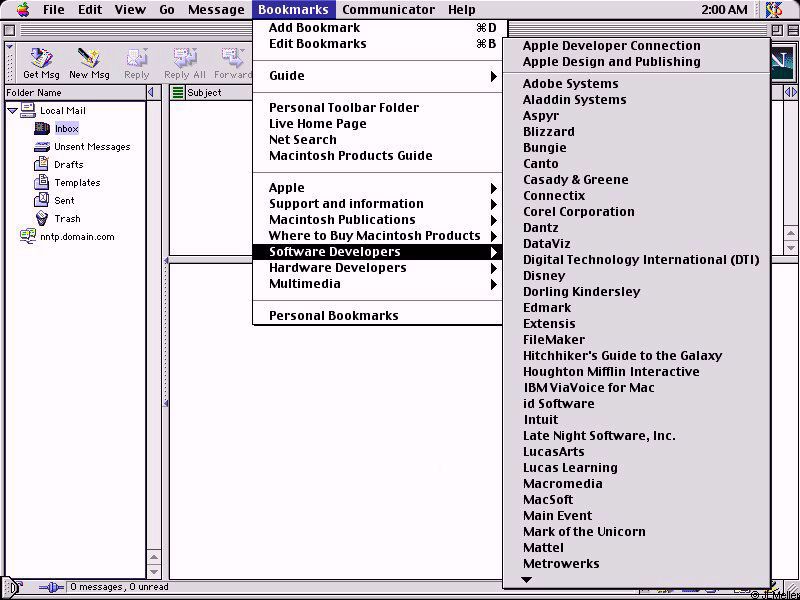Select Personal Bookmarks entry

(x=378, y=316)
